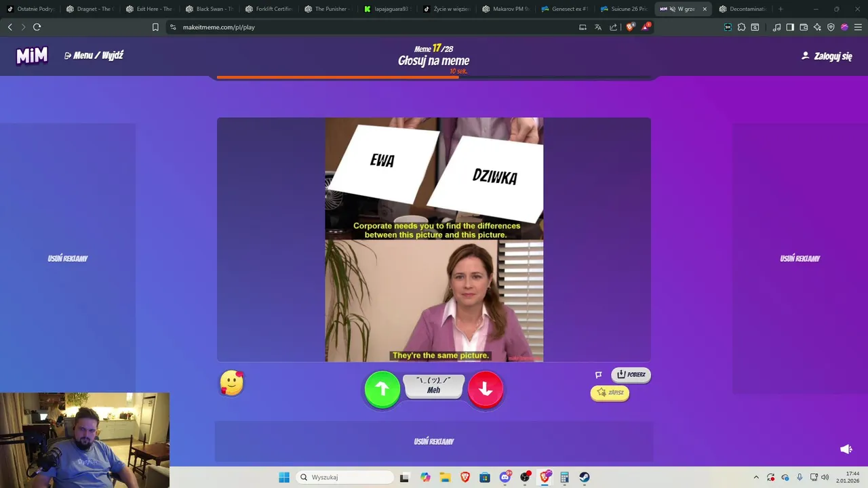868x488 pixels.
Task: Click the Wyszukaj taskbar search box
Action: (x=344, y=477)
